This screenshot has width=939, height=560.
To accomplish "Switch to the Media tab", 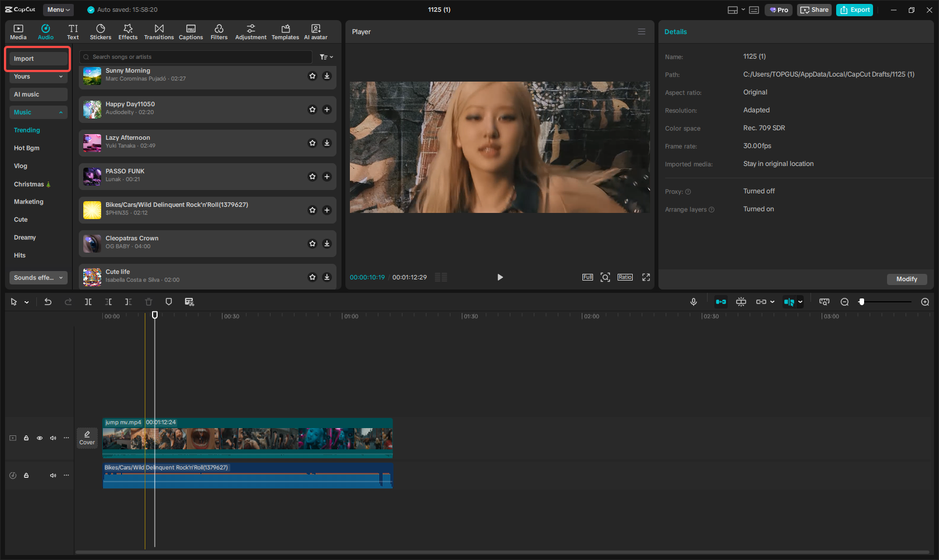I will pos(18,31).
